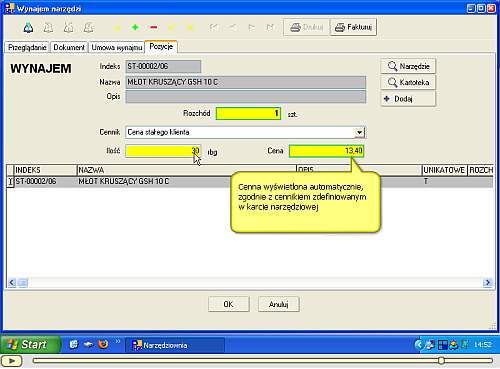Click the play button of the player
Viewport: 500px width, 369px height.
[x=12, y=361]
